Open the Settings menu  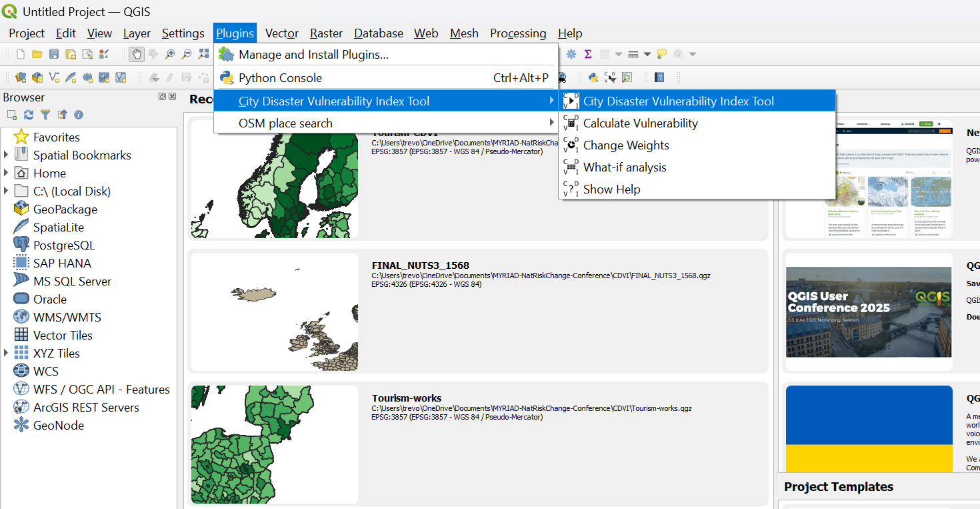tap(183, 33)
